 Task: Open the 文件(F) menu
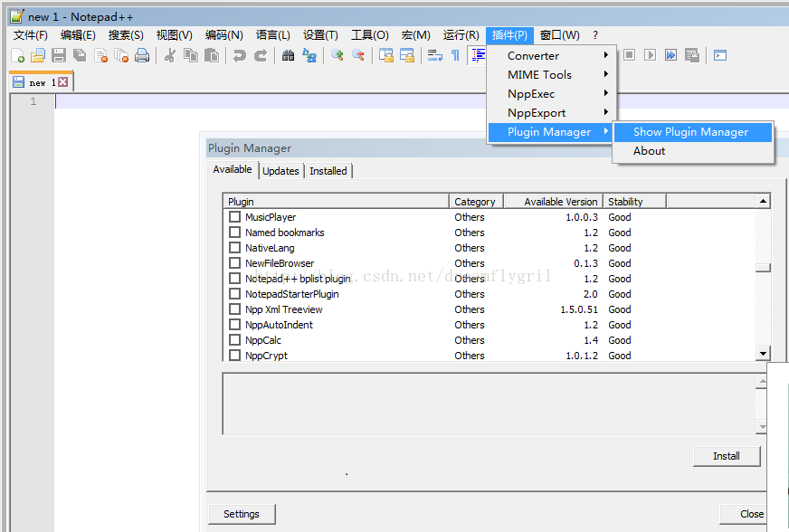click(x=30, y=35)
